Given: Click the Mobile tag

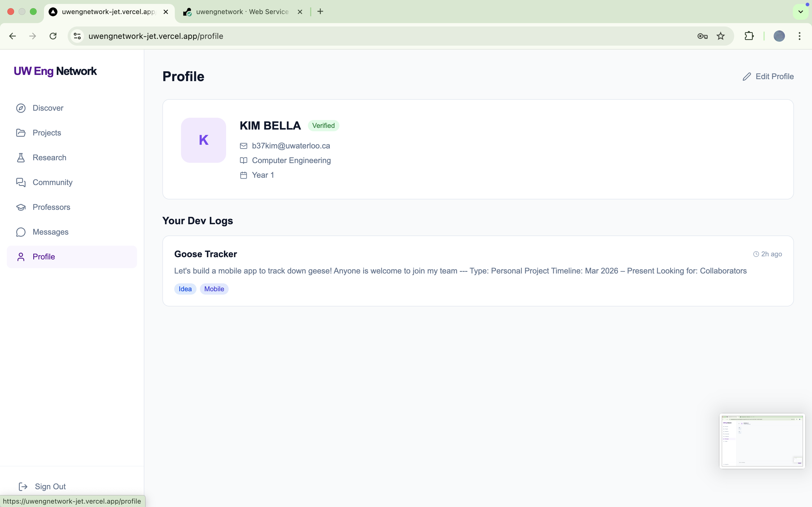Looking at the screenshot, I should coord(214,289).
